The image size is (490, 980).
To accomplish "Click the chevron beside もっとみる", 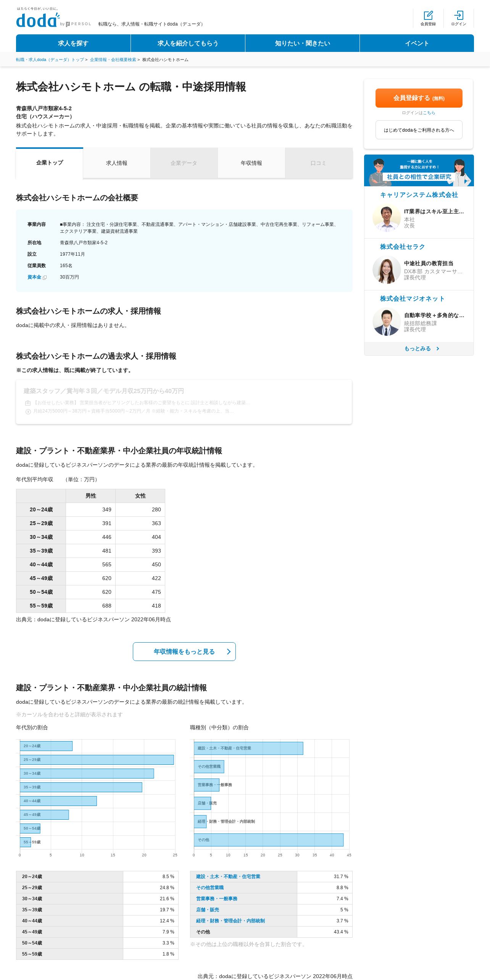I will 438,348.
